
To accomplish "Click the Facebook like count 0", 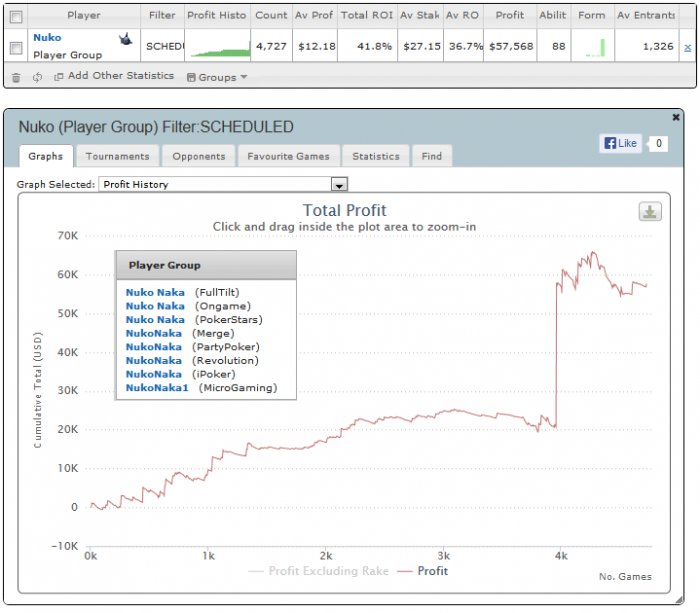I will (x=658, y=143).
